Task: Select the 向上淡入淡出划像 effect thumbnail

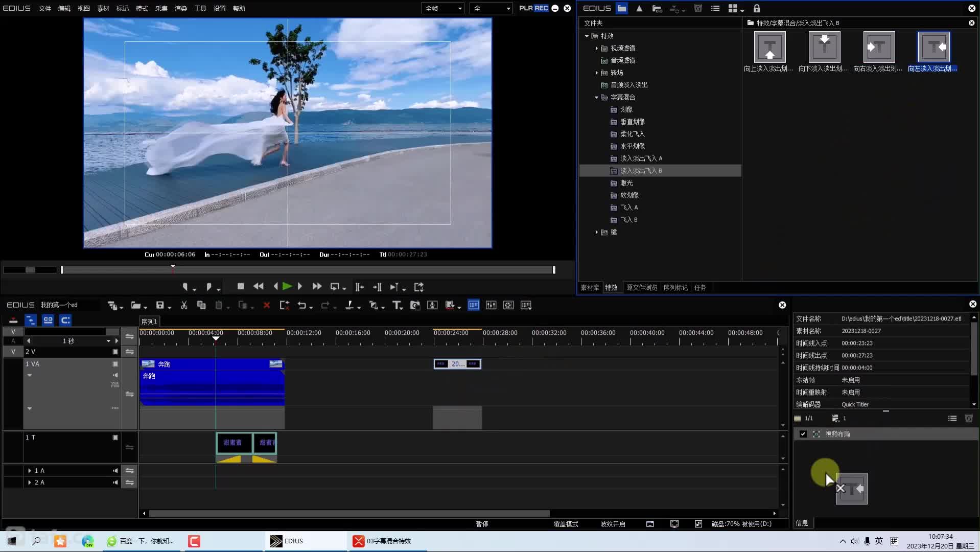Action: pos(769,48)
